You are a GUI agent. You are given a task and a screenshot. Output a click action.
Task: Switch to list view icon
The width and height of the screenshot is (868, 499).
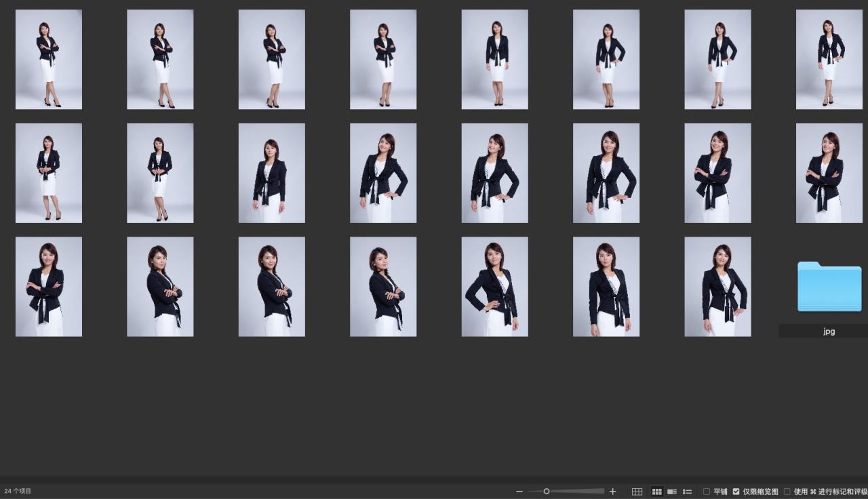tap(687, 492)
